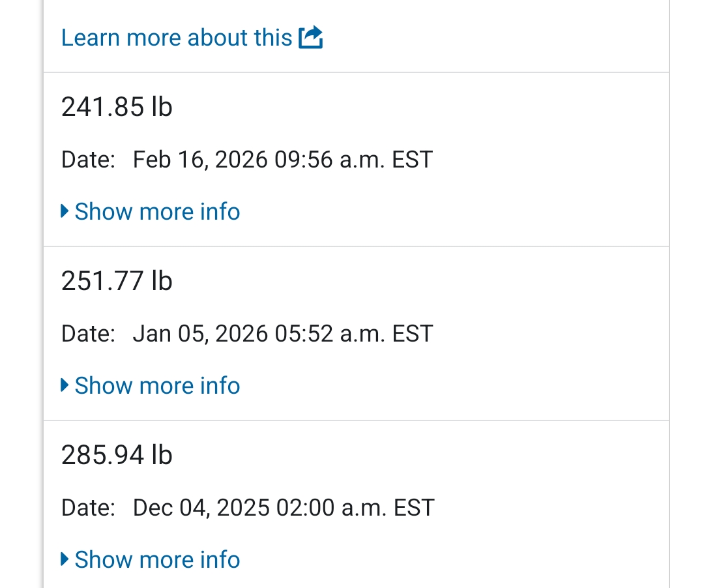The height and width of the screenshot is (588, 704).
Task: Show more info for the Jan 05 reading
Action: (157, 385)
